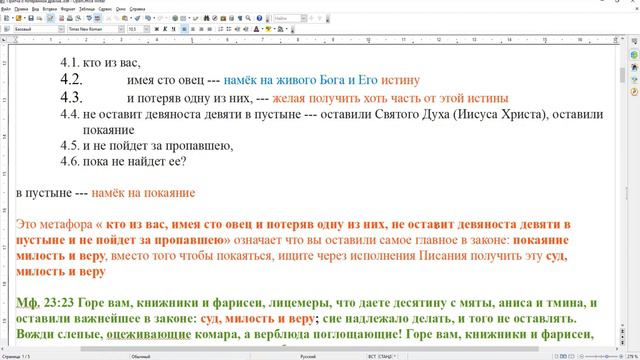This screenshot has height=360, width=640.
Task: Select Align Right
Action: [x=201, y=29]
